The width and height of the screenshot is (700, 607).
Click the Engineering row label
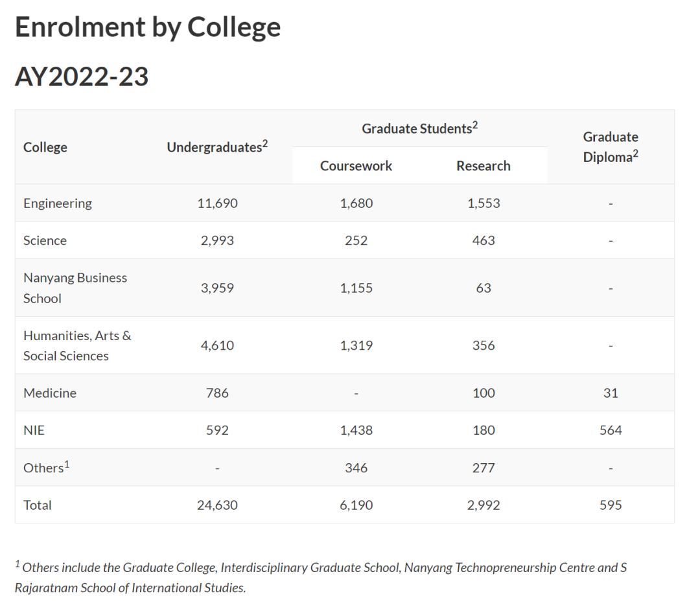point(58,203)
